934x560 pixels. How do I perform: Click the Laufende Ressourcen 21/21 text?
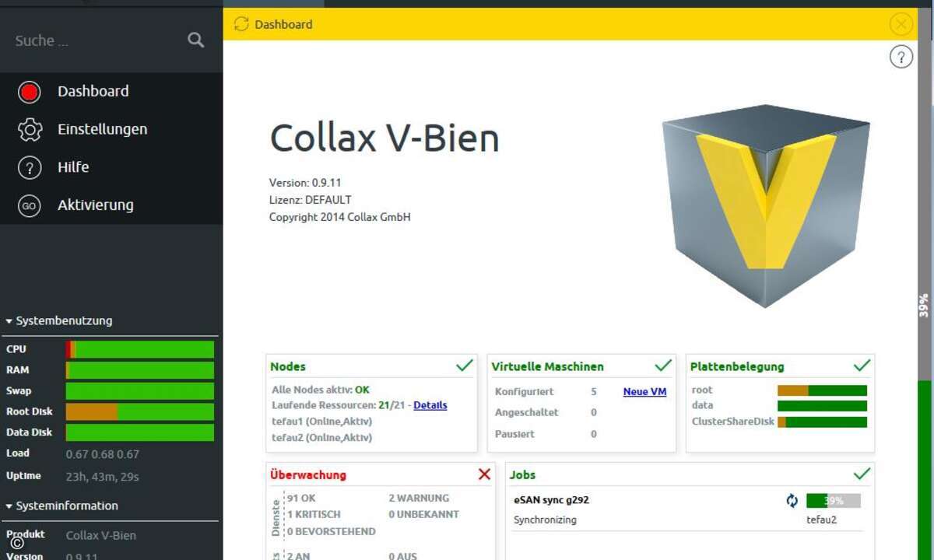pyautogui.click(x=340, y=405)
